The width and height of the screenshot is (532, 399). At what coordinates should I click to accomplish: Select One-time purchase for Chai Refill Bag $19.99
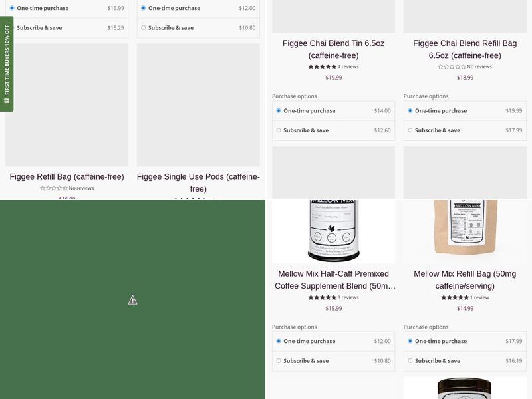tap(410, 111)
